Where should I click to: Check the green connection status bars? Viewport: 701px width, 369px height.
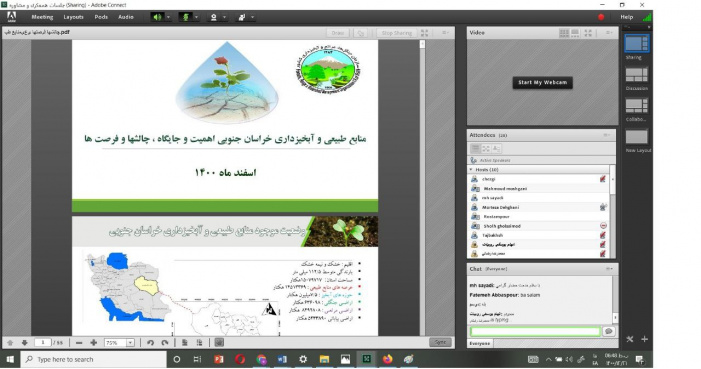point(646,17)
